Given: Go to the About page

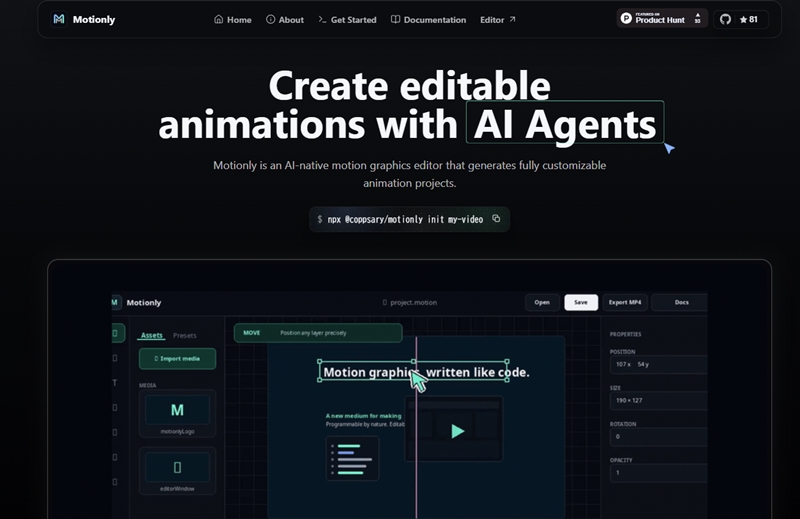Looking at the screenshot, I should click(x=285, y=19).
